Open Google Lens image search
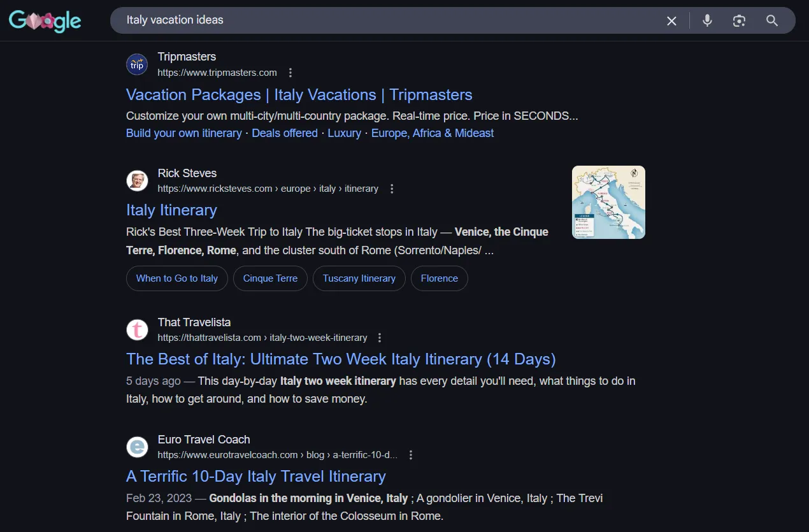 coord(739,20)
